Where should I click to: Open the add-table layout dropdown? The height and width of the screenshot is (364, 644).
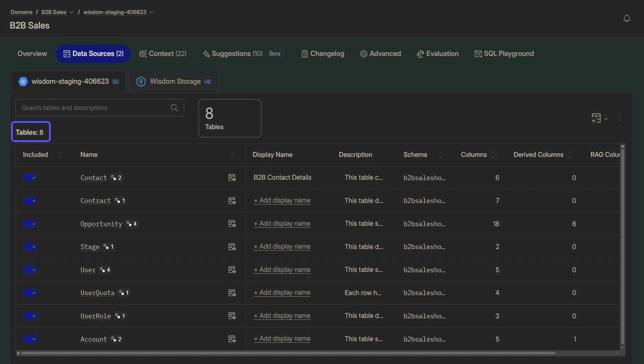pos(599,118)
